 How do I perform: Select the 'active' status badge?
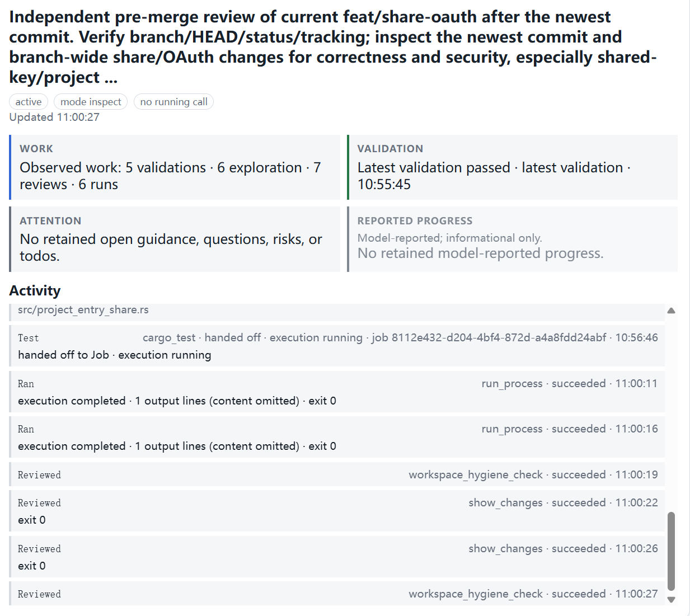[x=29, y=102]
